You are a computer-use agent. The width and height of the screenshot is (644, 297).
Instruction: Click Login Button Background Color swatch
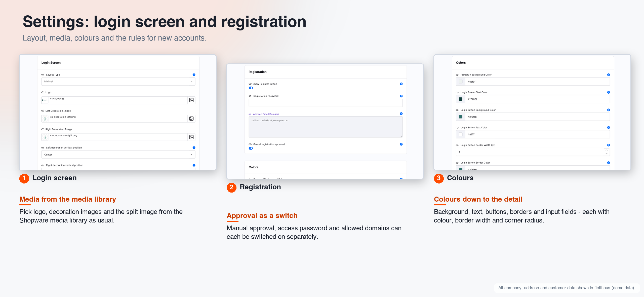point(461,117)
